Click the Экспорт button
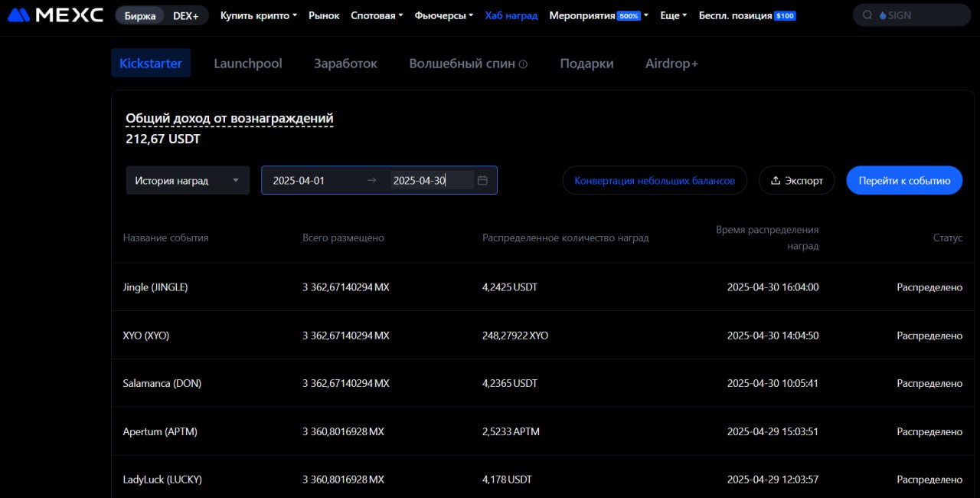Screen dimensions: 980x498 [x=797, y=180]
